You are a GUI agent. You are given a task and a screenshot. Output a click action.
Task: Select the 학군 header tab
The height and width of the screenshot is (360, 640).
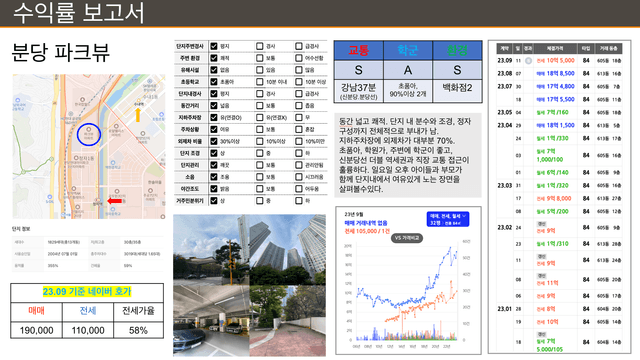[x=408, y=50]
